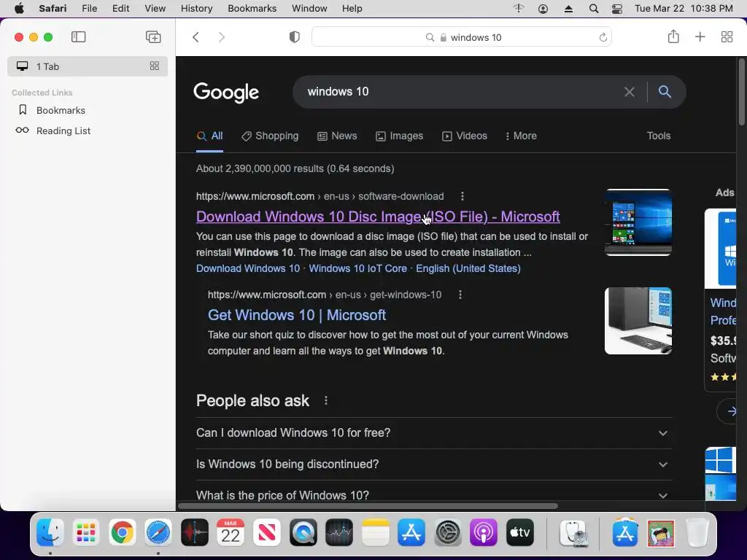
Task: Open Google search Tools
Action: pyautogui.click(x=659, y=136)
